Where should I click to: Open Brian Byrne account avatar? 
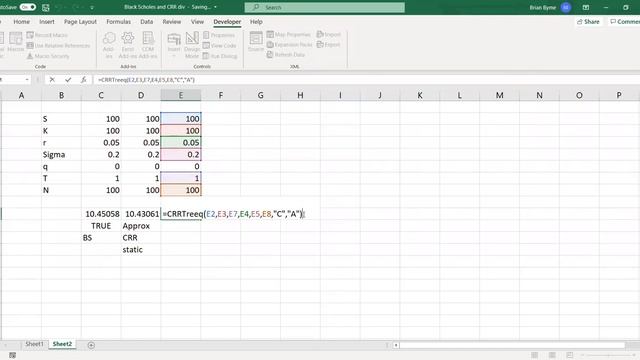point(566,7)
